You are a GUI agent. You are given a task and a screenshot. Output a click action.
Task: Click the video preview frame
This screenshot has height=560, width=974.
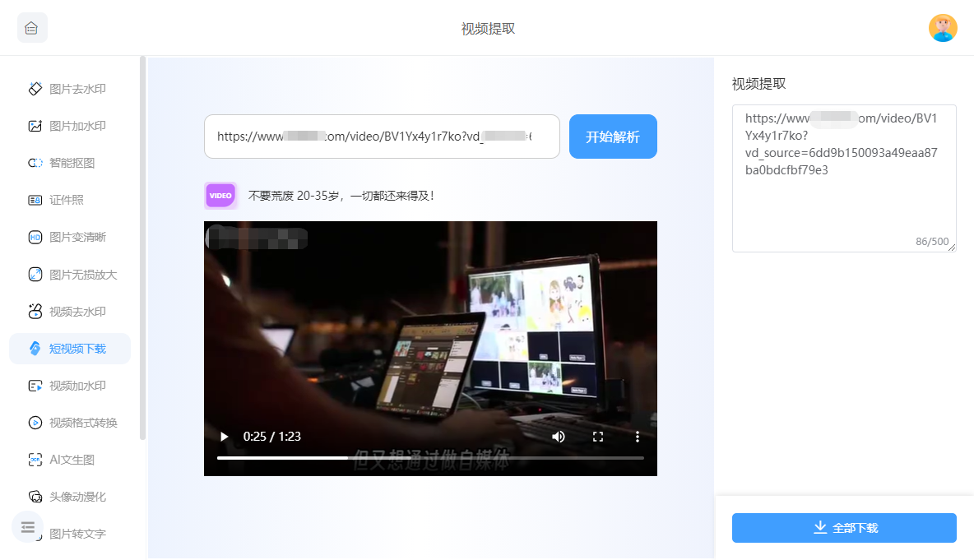click(430, 349)
